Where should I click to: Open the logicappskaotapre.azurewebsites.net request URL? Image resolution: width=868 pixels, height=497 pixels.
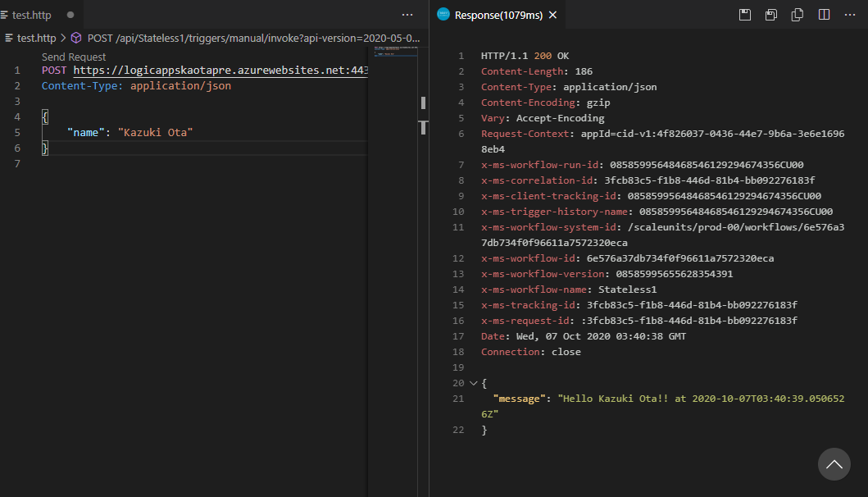click(220, 71)
